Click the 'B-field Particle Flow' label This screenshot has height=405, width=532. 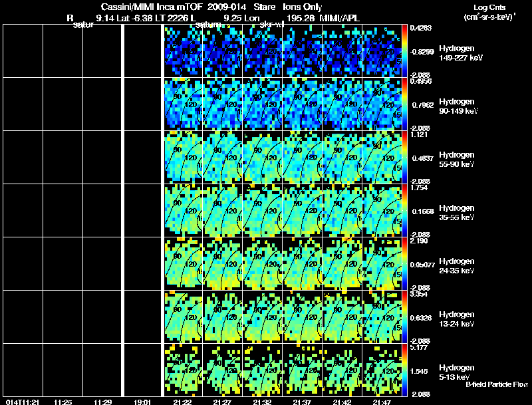[497, 384]
